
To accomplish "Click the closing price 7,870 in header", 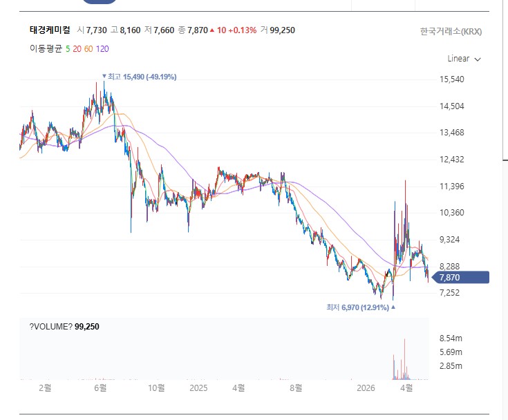I will click(x=198, y=30).
